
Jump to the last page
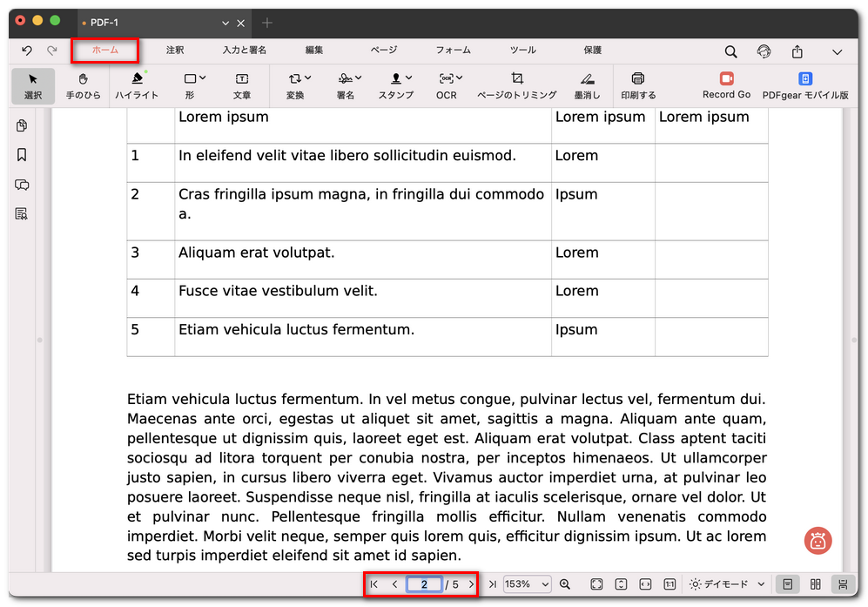492,584
